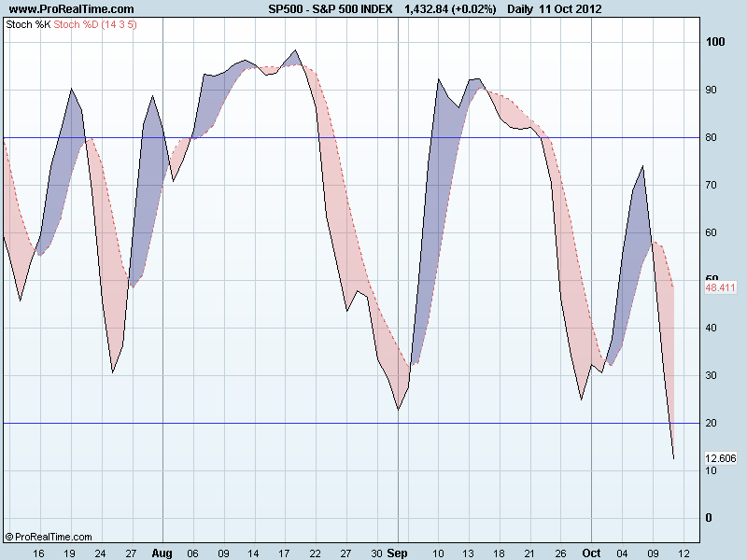This screenshot has height=560, width=747.
Task: Click date label 30 on x-axis
Action: click(376, 553)
